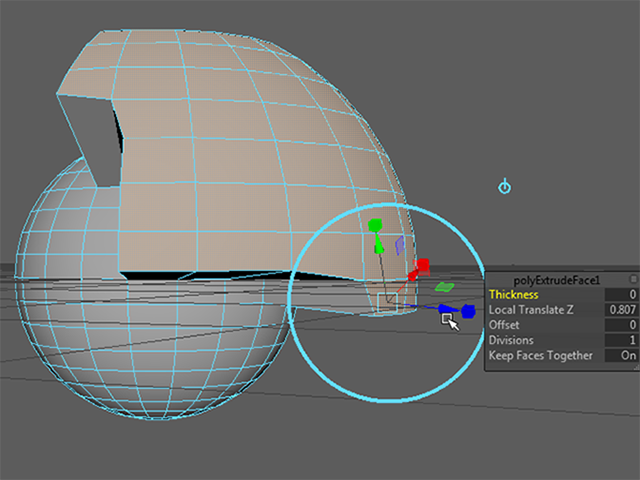Click the Divisions value field
The image size is (640, 480).
(621, 340)
